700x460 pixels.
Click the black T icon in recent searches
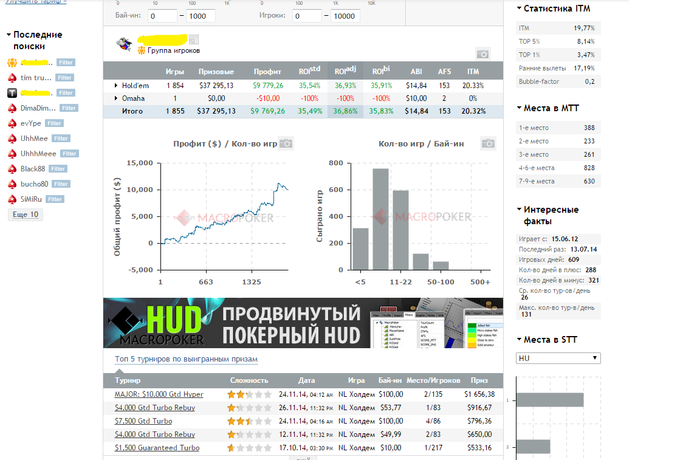(12, 93)
